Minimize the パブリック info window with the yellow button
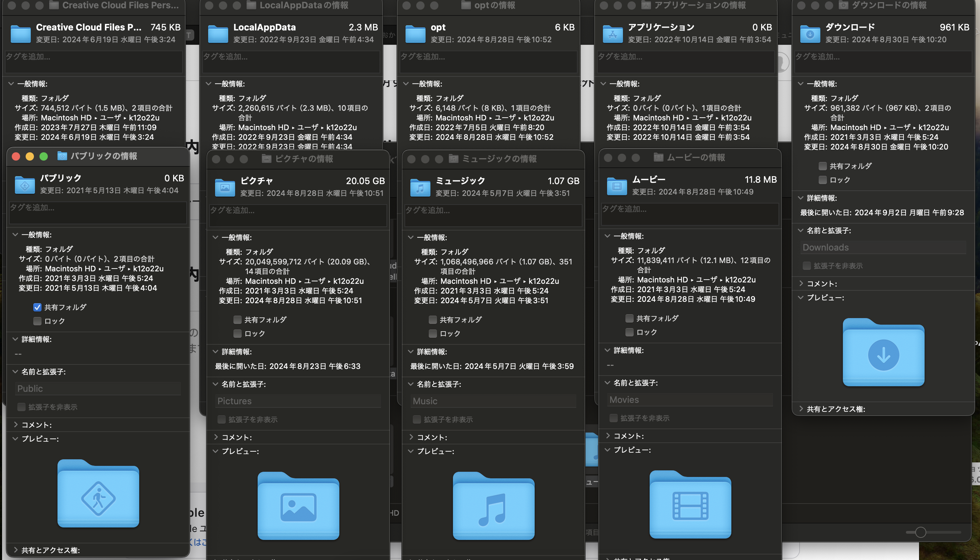This screenshot has height=560, width=980. (30, 156)
